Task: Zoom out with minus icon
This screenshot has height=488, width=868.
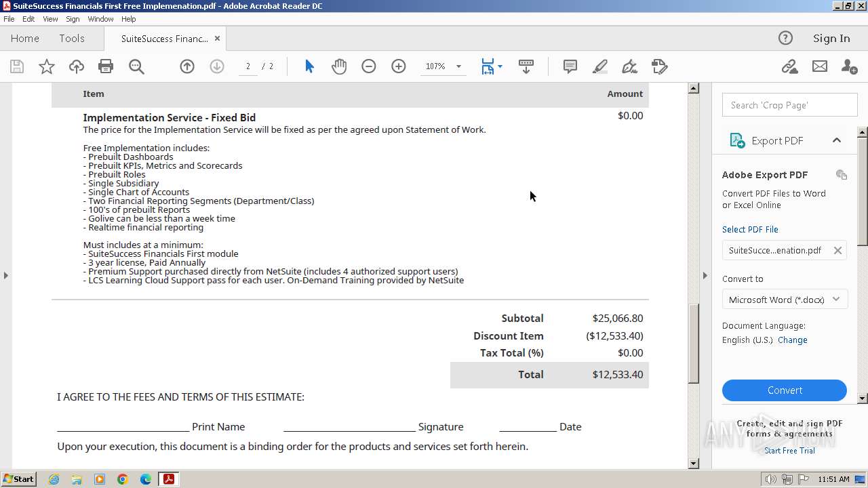Action: (369, 66)
